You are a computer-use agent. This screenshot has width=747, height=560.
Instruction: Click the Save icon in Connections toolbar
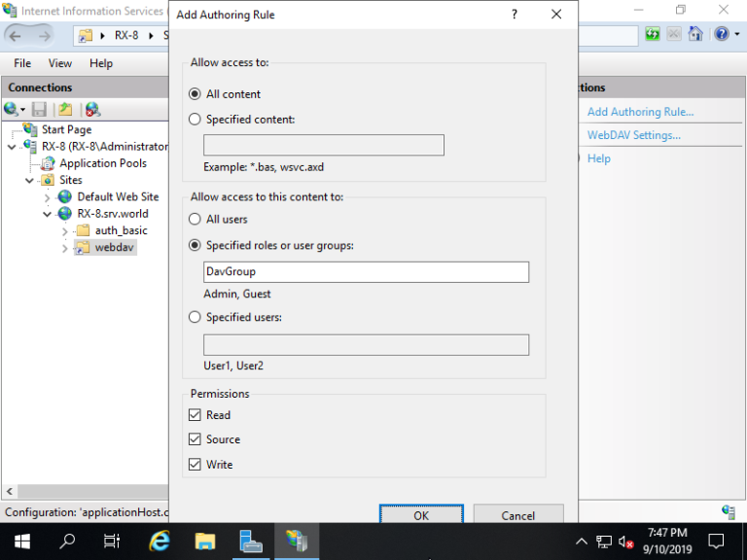[40, 110]
